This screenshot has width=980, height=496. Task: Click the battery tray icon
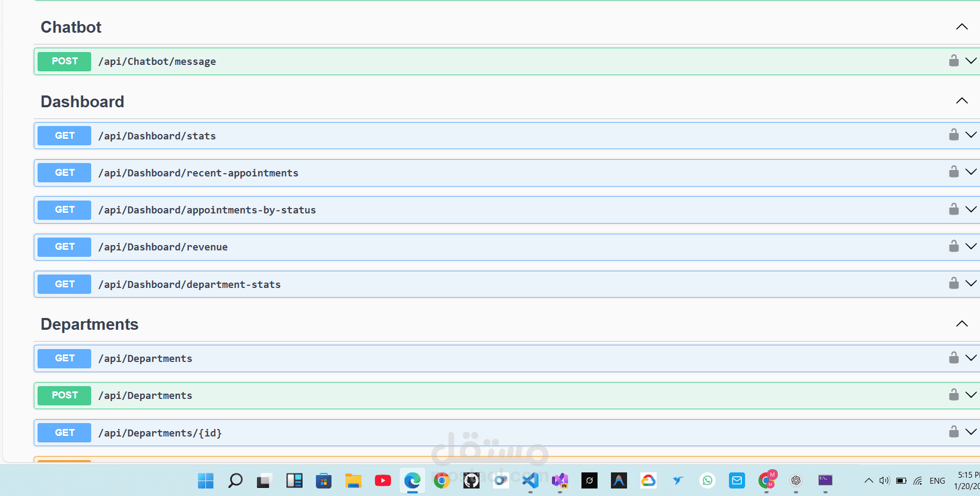point(902,480)
